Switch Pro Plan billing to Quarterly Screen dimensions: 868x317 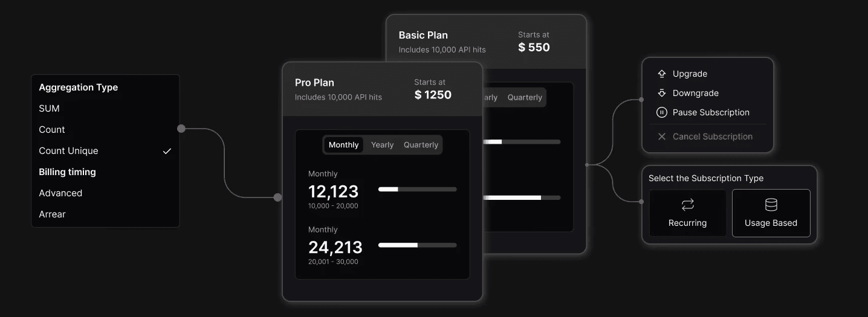click(421, 145)
